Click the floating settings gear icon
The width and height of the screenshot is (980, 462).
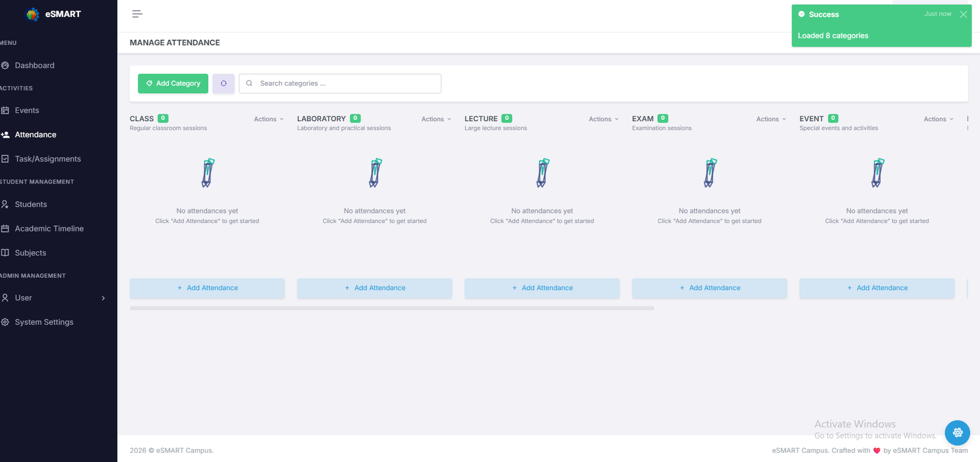957,433
